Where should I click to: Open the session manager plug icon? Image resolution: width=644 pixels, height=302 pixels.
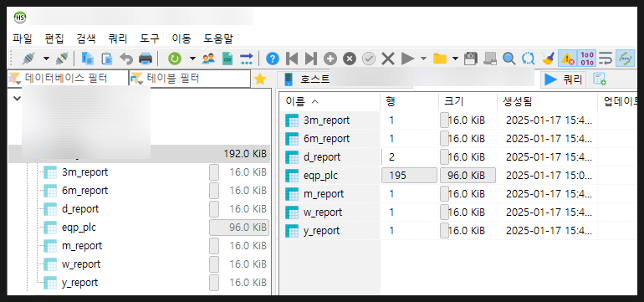(29, 59)
